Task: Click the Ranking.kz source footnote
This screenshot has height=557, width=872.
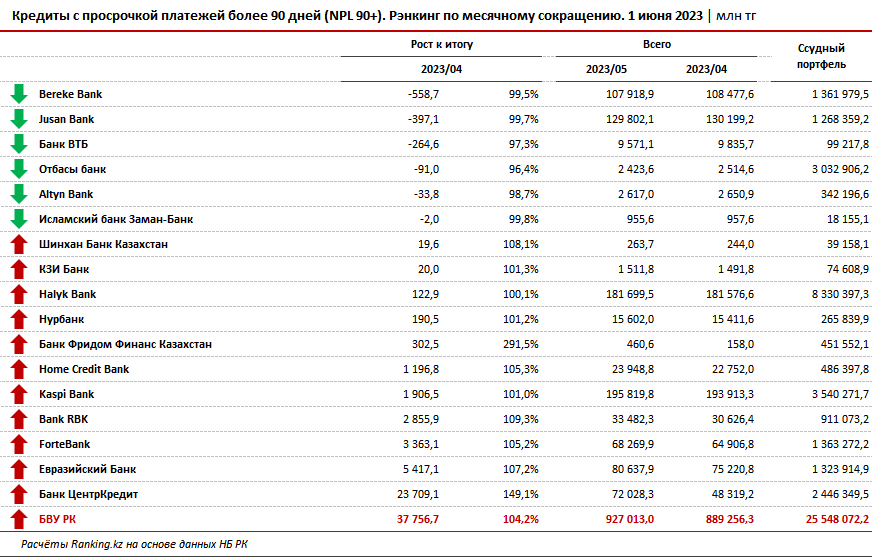Action: tap(135, 544)
